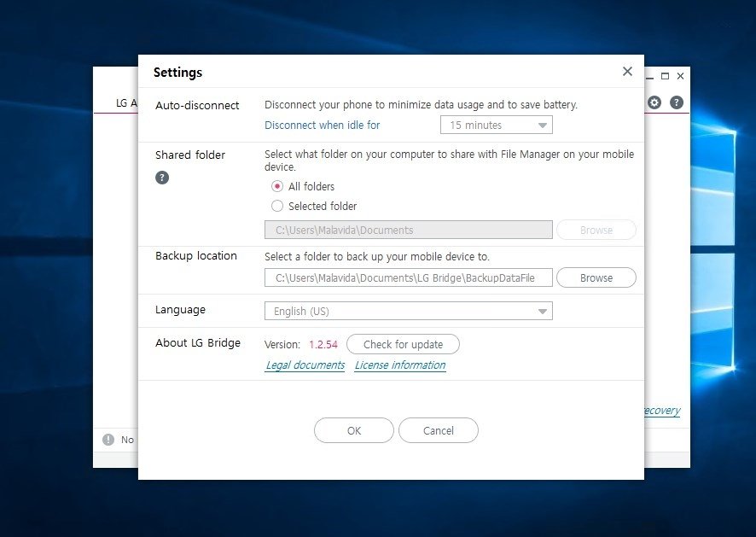Open the English (US) language dropdown

coord(409,312)
